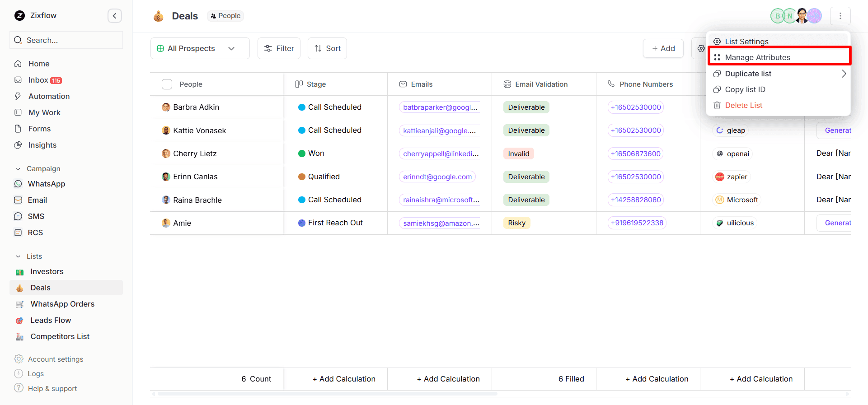Image resolution: width=868 pixels, height=405 pixels.
Task: Click phone number +14258828080
Action: coord(636,200)
